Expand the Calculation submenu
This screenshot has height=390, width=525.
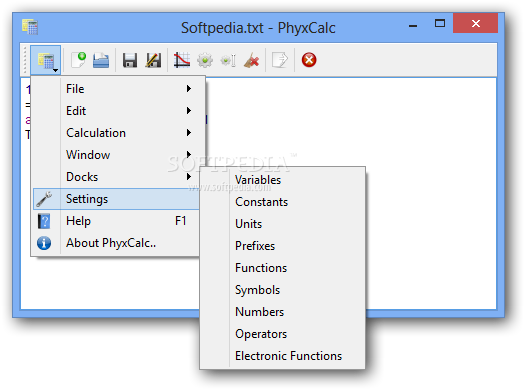click(x=118, y=133)
